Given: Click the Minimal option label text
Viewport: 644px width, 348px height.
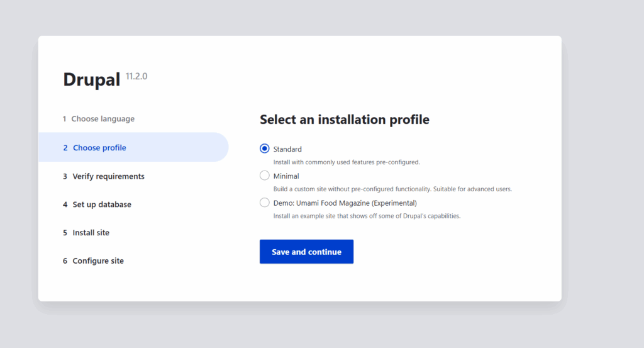Looking at the screenshot, I should coord(286,176).
